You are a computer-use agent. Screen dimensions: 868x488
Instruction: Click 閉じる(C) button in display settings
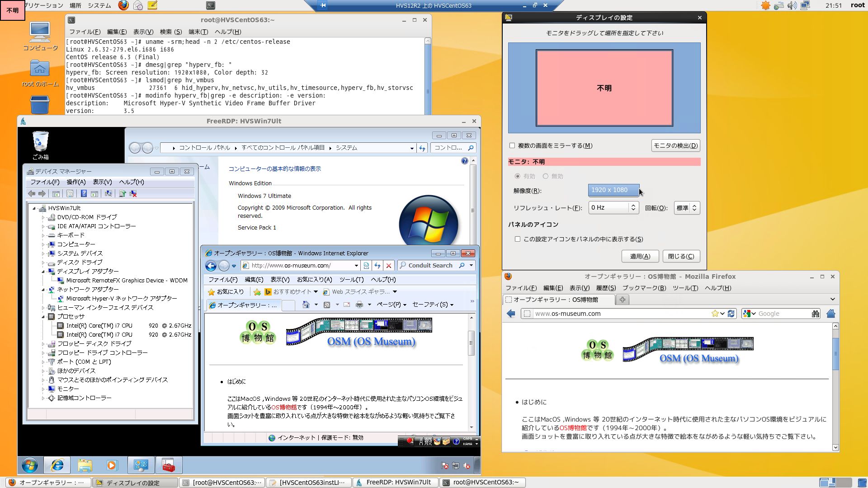[681, 256]
